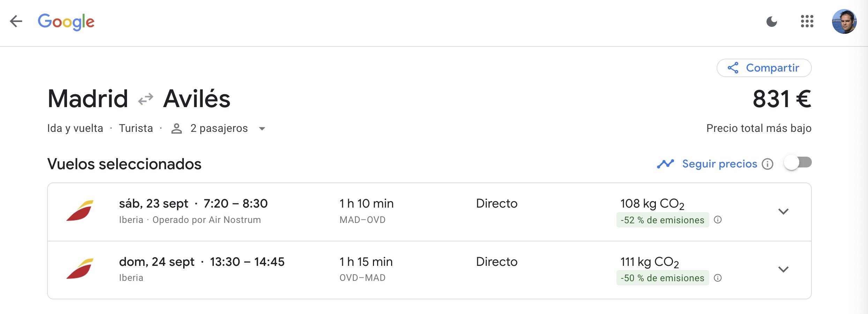This screenshot has height=314, width=868.
Task: Click the Compartir share button
Action: tap(764, 68)
